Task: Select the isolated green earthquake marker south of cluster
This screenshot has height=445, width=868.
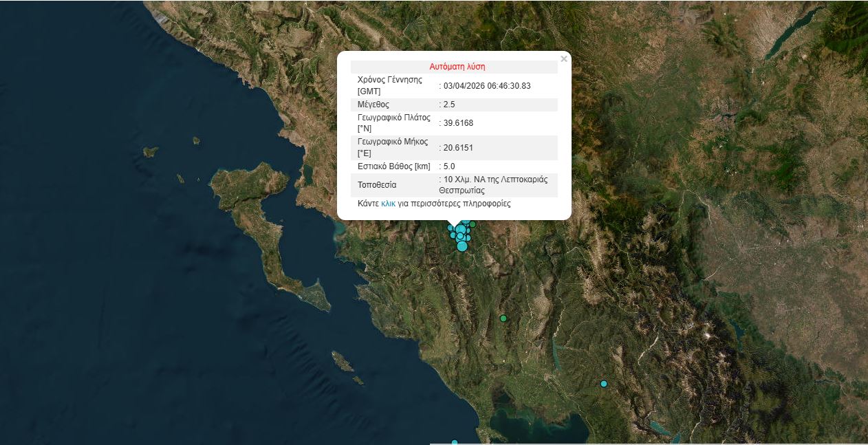Action: pos(503,318)
